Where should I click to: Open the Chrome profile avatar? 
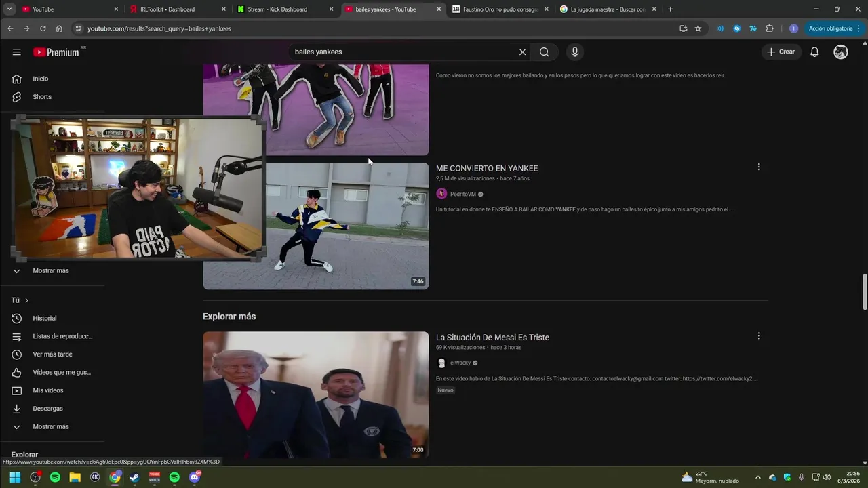pos(793,28)
